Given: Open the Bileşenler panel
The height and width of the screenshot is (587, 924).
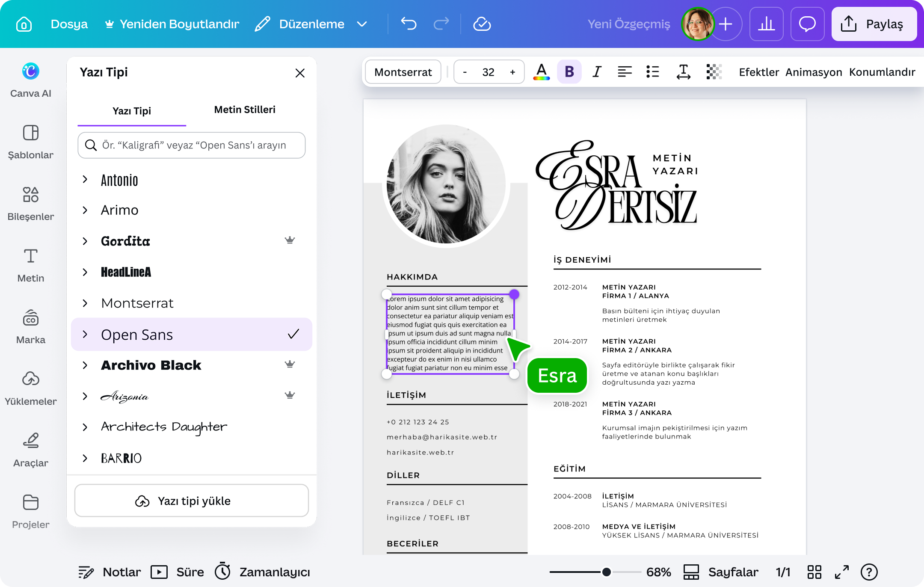Looking at the screenshot, I should tap(30, 204).
